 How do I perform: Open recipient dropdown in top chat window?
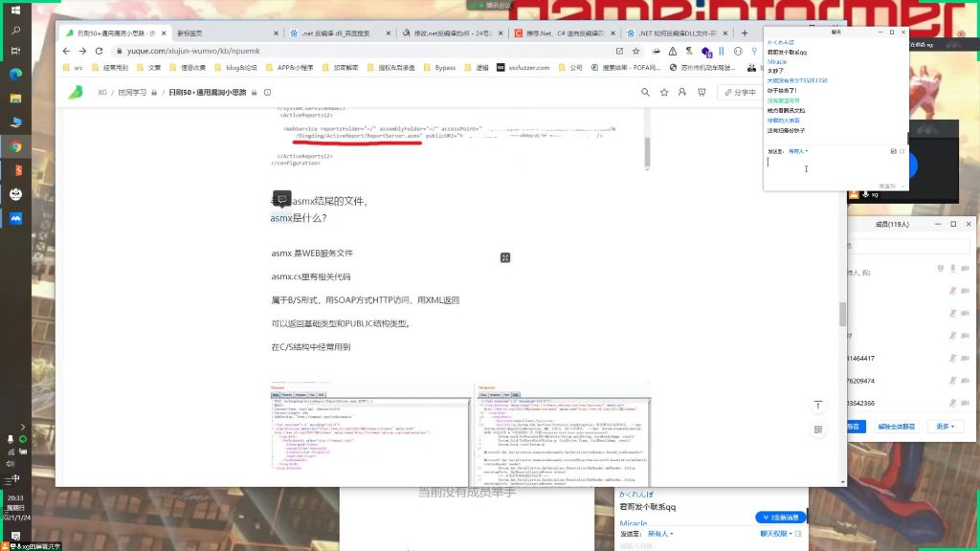[x=797, y=151]
